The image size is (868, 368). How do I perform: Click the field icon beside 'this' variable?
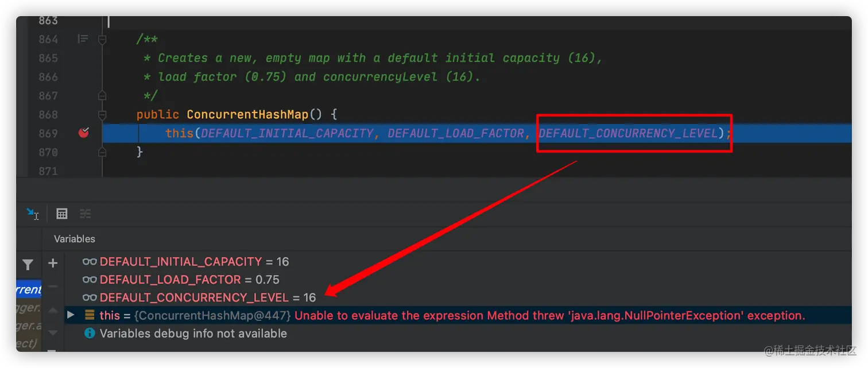90,315
